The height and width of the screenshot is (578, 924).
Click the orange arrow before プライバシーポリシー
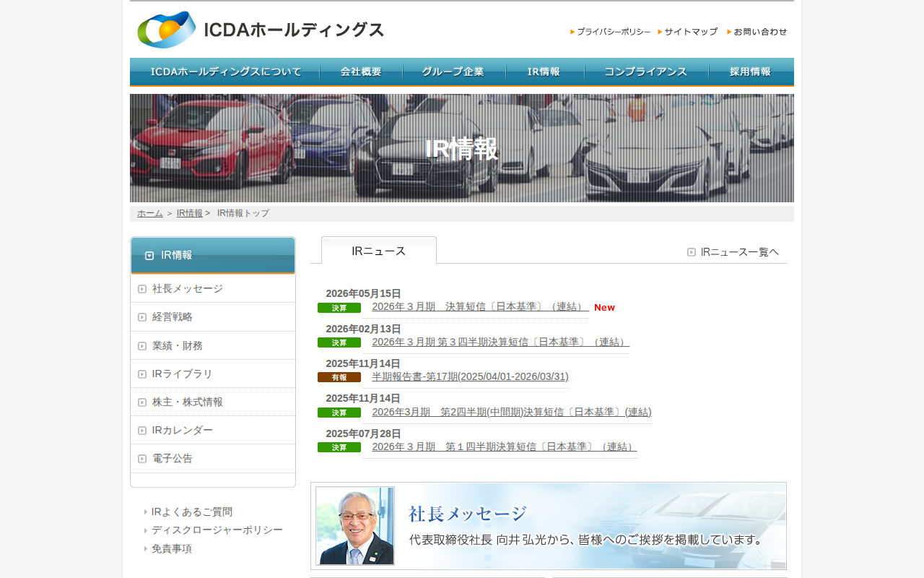click(572, 32)
